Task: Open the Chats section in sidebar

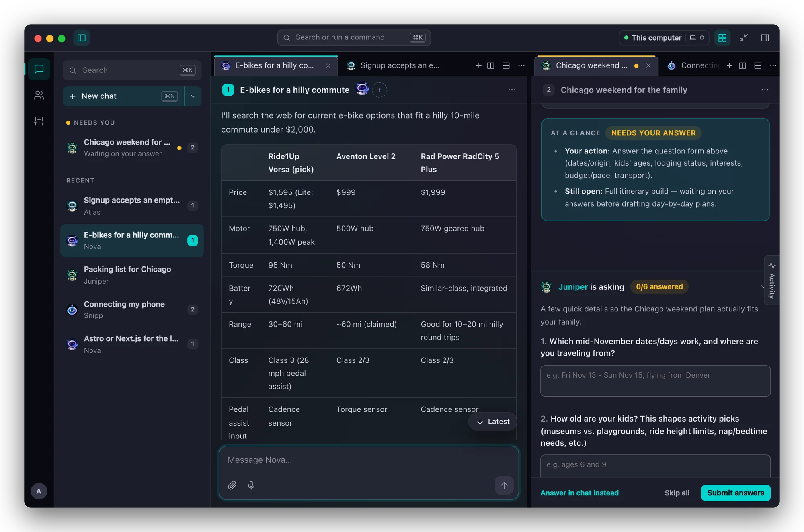Action: [x=39, y=69]
